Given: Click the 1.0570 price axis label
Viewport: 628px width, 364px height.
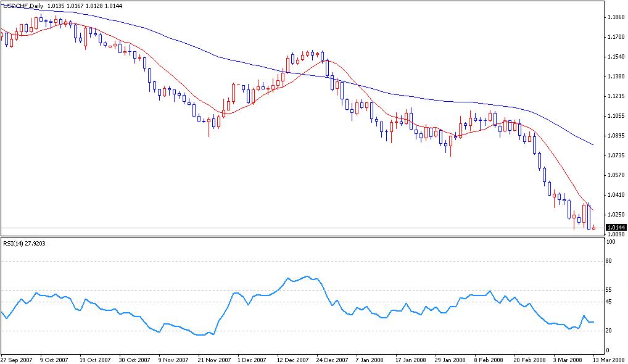Looking at the screenshot, I should 616,175.
